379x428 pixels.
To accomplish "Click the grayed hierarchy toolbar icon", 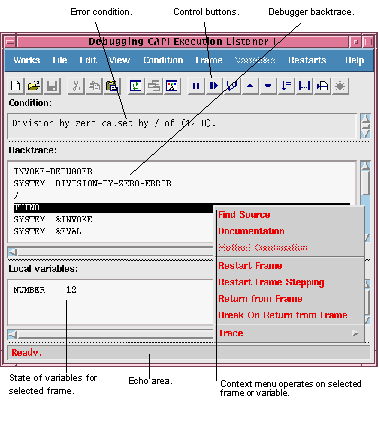I will click(154, 86).
